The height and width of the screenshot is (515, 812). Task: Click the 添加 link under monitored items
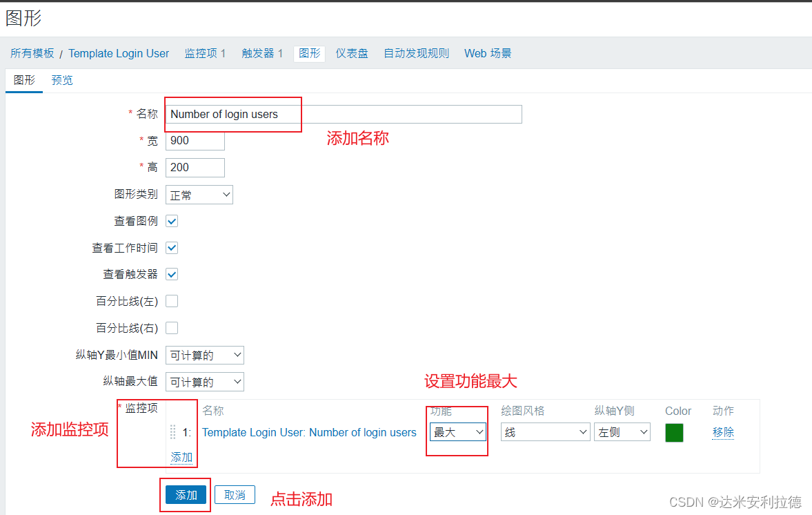tap(181, 458)
